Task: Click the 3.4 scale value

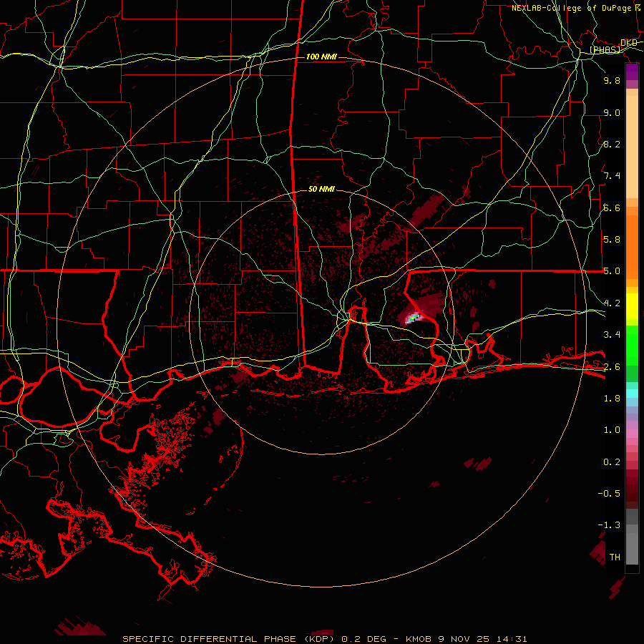Action: [x=612, y=334]
